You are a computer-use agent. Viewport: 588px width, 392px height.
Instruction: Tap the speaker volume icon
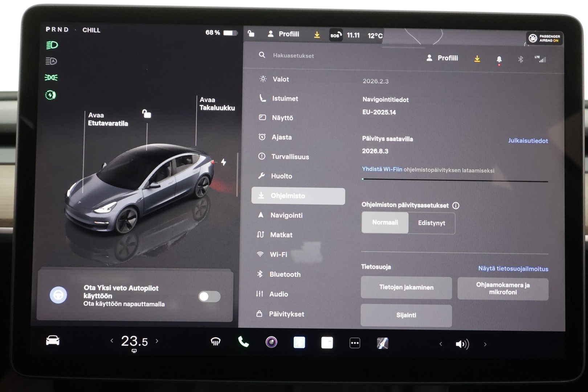coord(462,344)
